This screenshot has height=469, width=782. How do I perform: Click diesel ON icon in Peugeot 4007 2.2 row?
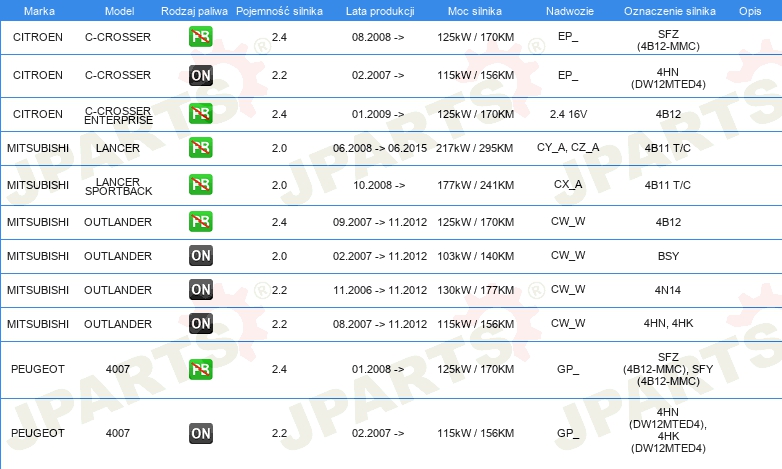point(200,433)
